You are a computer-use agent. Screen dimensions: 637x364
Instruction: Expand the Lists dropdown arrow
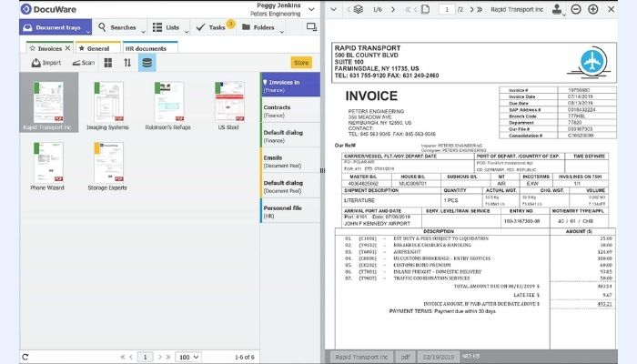187,32
